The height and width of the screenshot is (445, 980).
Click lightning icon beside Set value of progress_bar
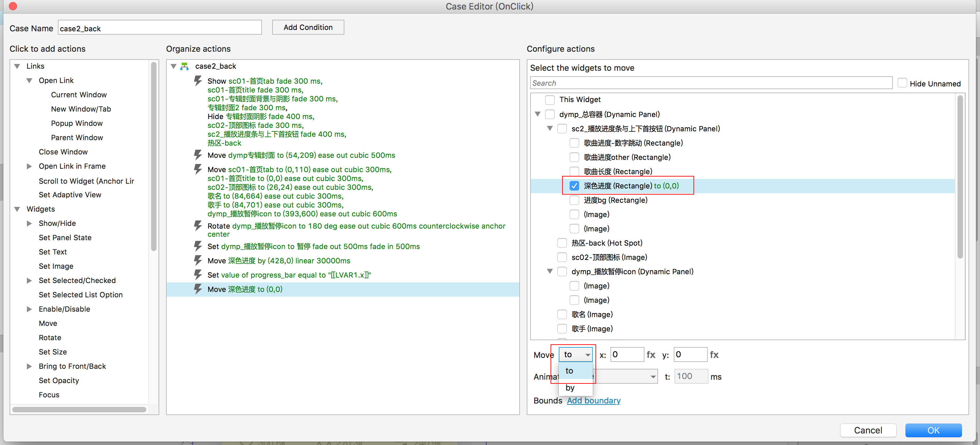[x=197, y=275]
